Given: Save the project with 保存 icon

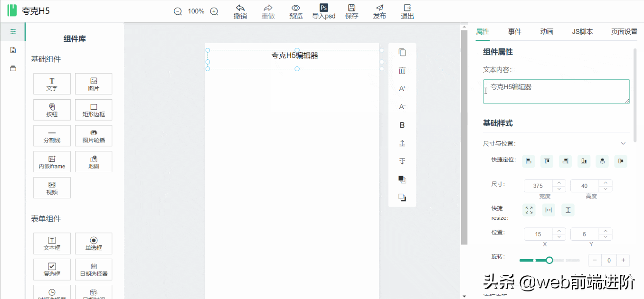Looking at the screenshot, I should [351, 8].
